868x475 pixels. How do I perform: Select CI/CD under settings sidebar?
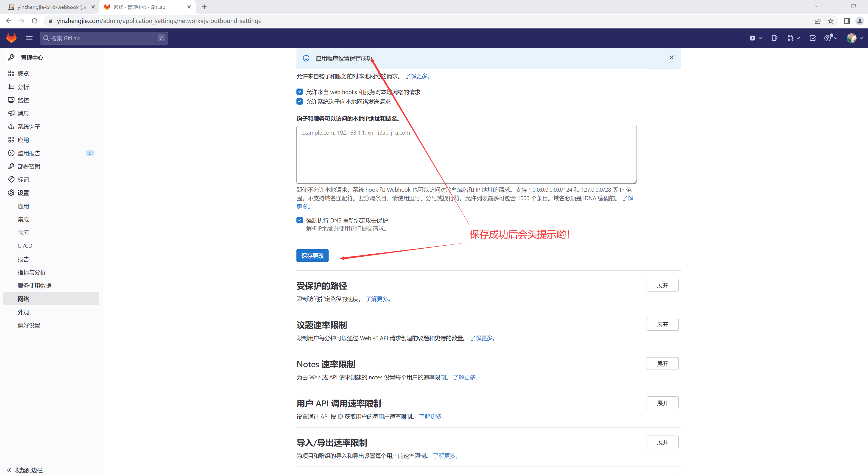point(25,246)
